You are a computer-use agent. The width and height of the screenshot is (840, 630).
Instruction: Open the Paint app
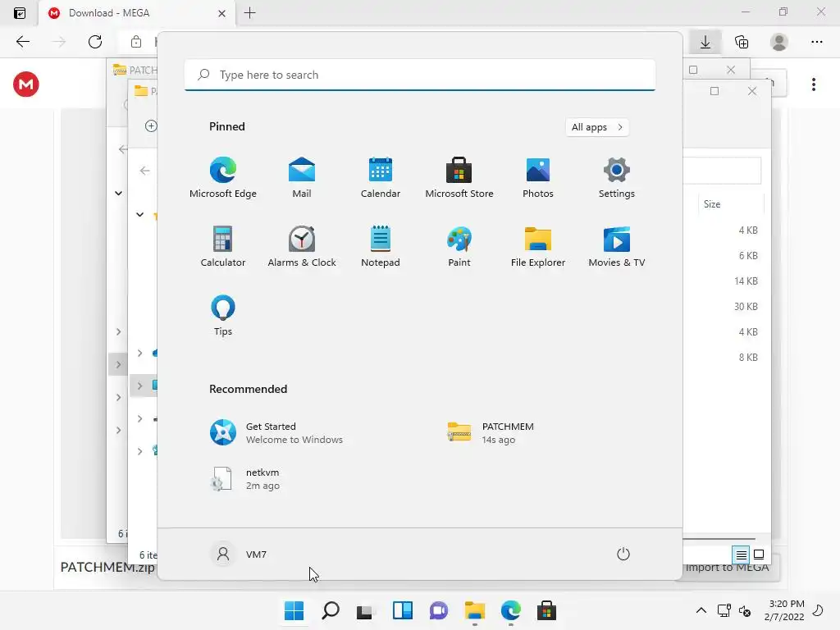(459, 246)
